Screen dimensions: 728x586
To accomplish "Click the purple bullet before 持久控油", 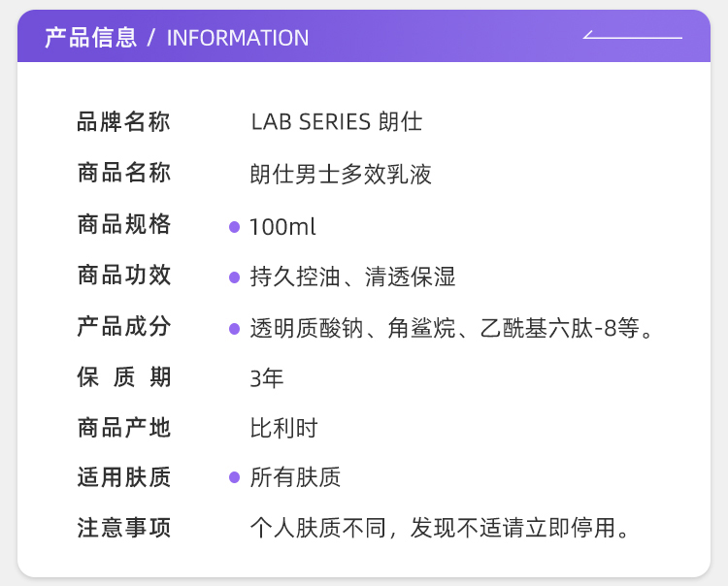I will click(x=234, y=278).
